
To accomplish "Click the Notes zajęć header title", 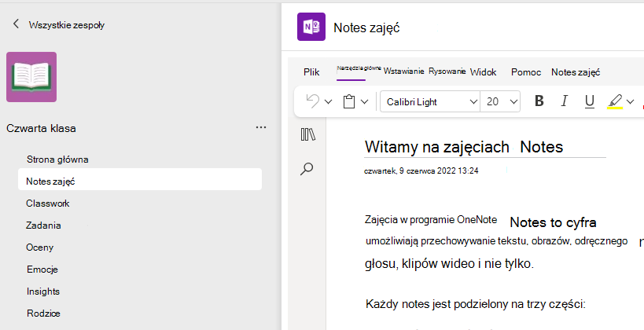I will (x=366, y=27).
